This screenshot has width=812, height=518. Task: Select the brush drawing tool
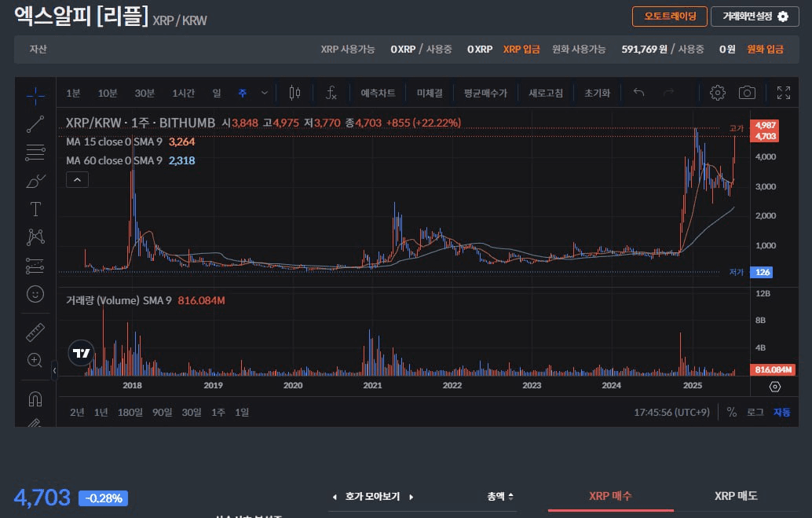(35, 181)
